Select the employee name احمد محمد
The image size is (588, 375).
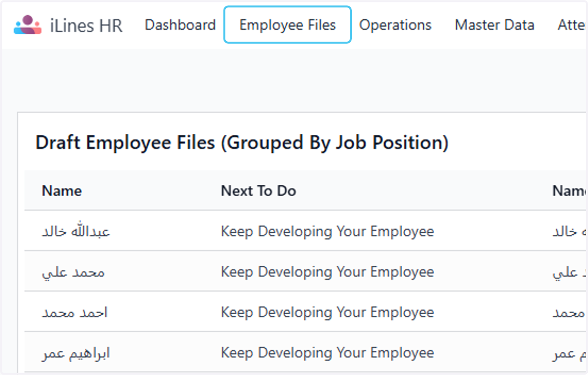tap(75, 312)
